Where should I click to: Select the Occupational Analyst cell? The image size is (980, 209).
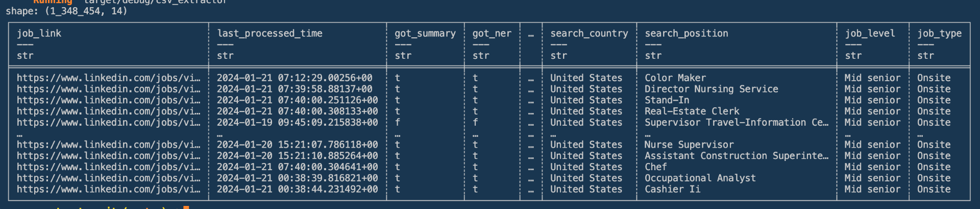(x=700, y=178)
